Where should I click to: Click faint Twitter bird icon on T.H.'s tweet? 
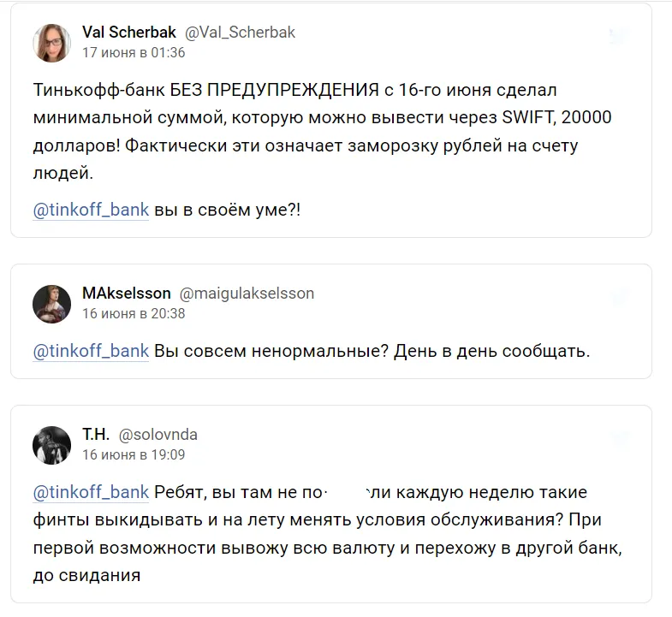(x=619, y=438)
